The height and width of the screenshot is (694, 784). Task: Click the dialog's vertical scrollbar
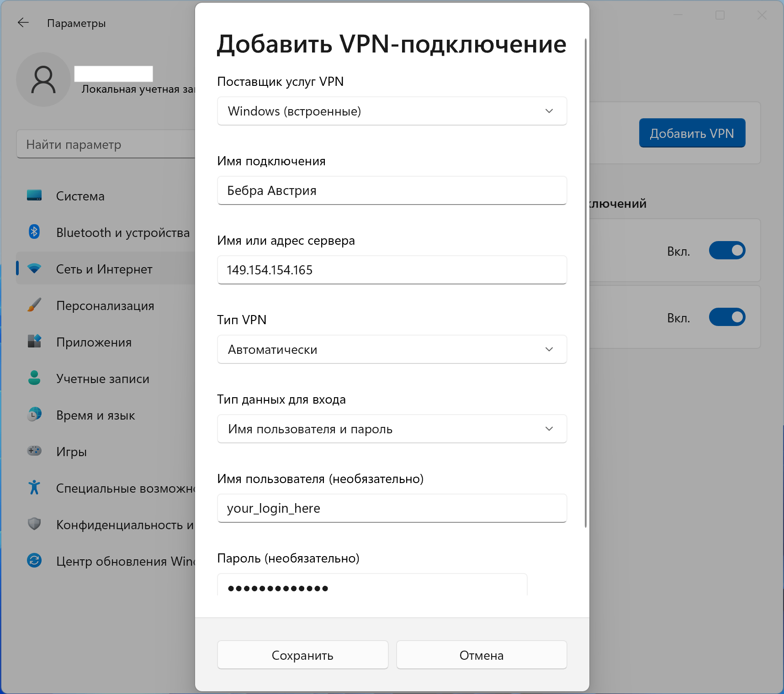585,283
